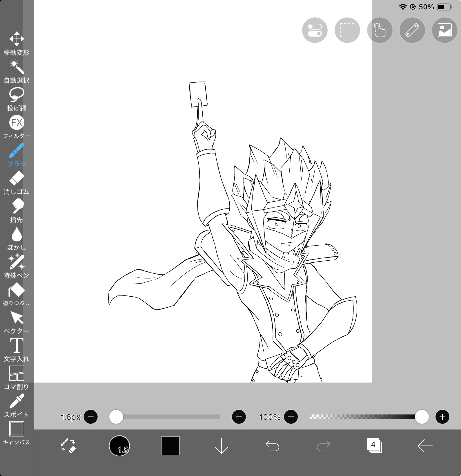Image resolution: width=461 pixels, height=476 pixels.
Task: Go back with the left arrow
Action: coord(425,446)
